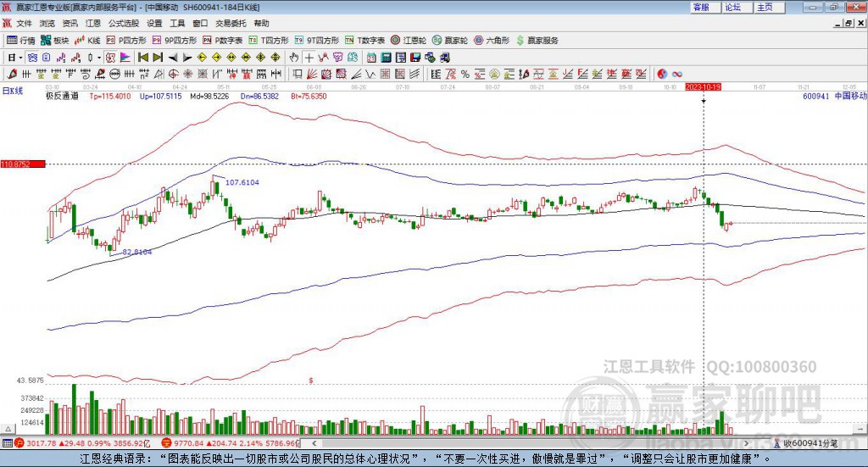Click the 沪 index 3017.78 status entry
Viewport: 868px width, 467px height.
coord(83,443)
